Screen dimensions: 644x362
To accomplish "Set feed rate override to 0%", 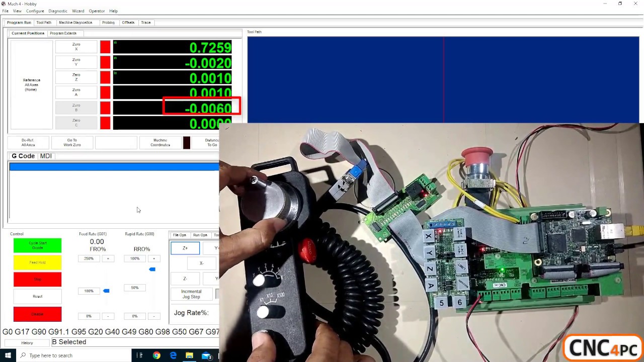I will [89, 316].
